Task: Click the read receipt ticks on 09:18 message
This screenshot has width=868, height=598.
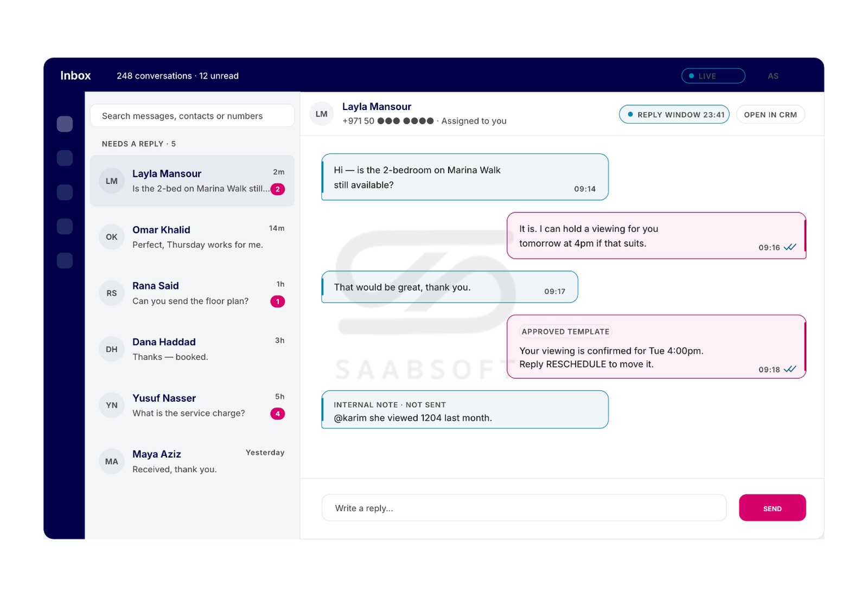Action: point(790,369)
